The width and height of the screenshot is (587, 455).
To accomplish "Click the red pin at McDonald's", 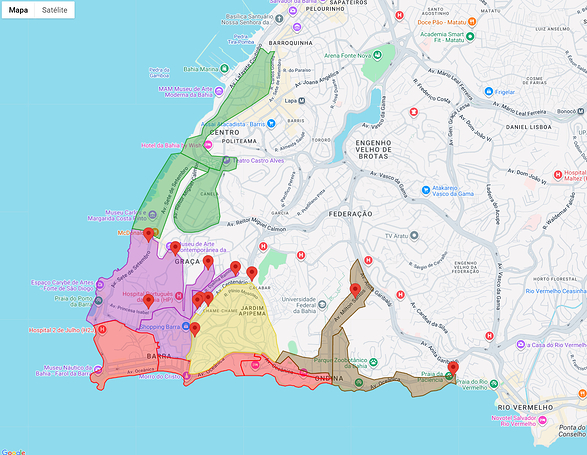I will (149, 234).
